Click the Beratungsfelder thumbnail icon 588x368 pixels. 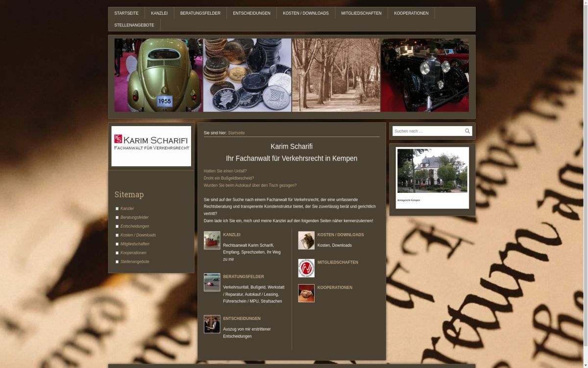coord(212,282)
